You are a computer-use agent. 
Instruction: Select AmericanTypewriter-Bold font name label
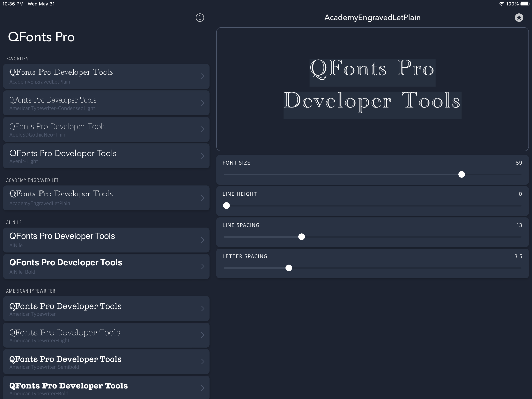pos(39,394)
